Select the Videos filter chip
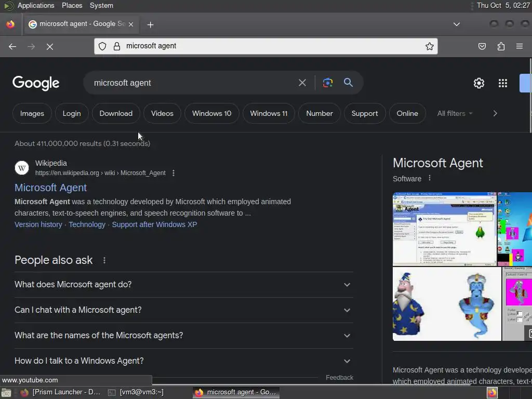532x399 pixels. 162,113
